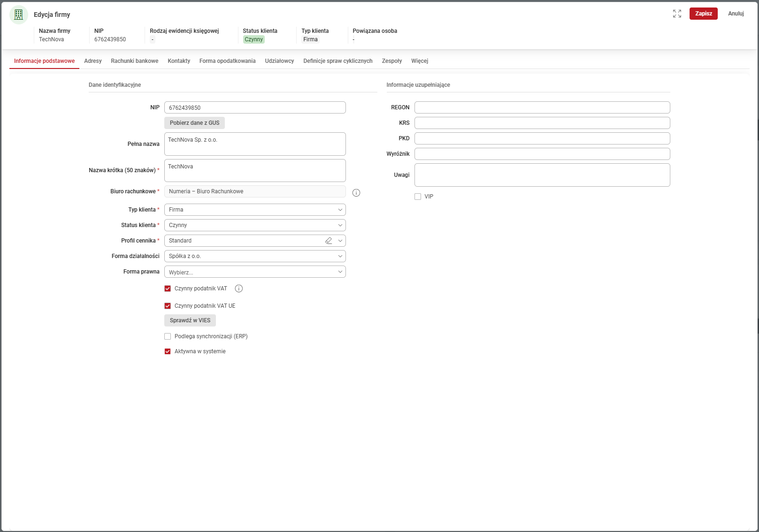This screenshot has width=759, height=532.
Task: Switch to the Rachunki bankowe tab
Action: 134,61
